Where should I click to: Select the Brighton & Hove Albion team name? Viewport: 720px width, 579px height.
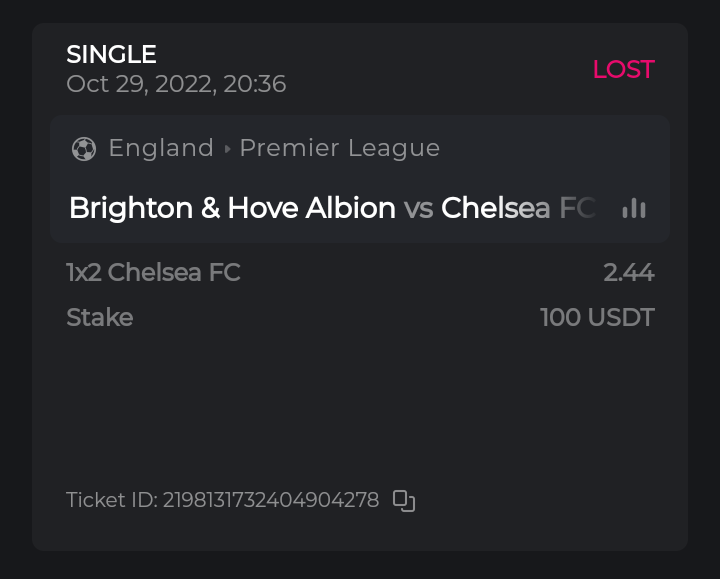coord(232,208)
